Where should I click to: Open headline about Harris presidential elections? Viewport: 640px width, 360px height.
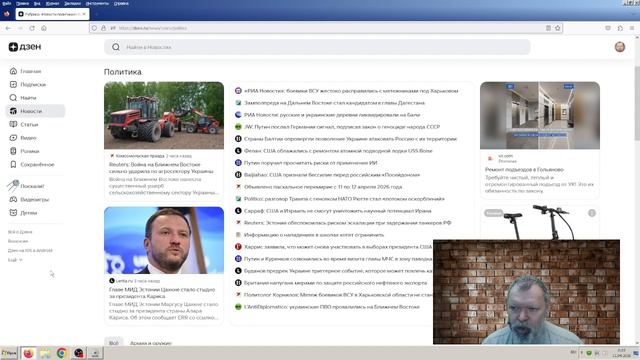tap(338, 247)
